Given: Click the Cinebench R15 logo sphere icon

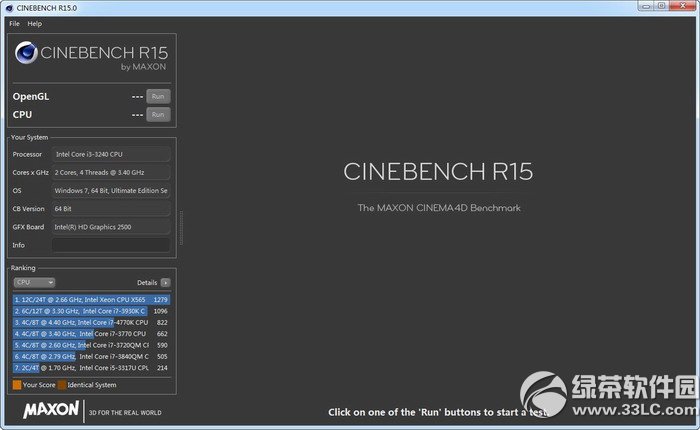Looking at the screenshot, I should point(26,53).
